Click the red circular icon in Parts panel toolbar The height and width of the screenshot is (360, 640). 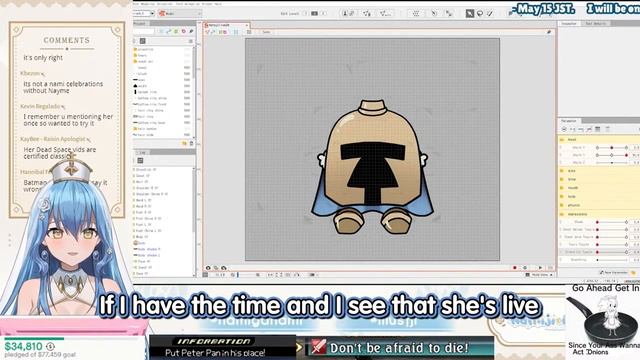(184, 31)
